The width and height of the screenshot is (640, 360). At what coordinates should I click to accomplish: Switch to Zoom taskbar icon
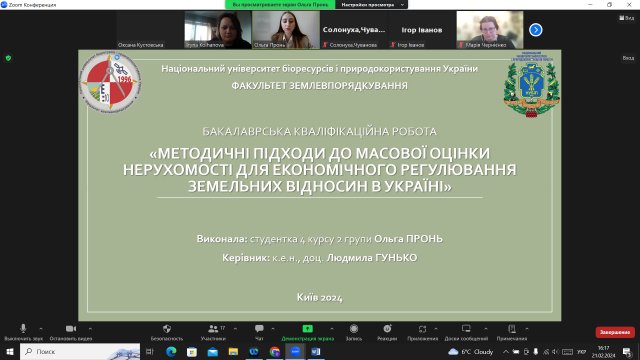tap(295, 351)
